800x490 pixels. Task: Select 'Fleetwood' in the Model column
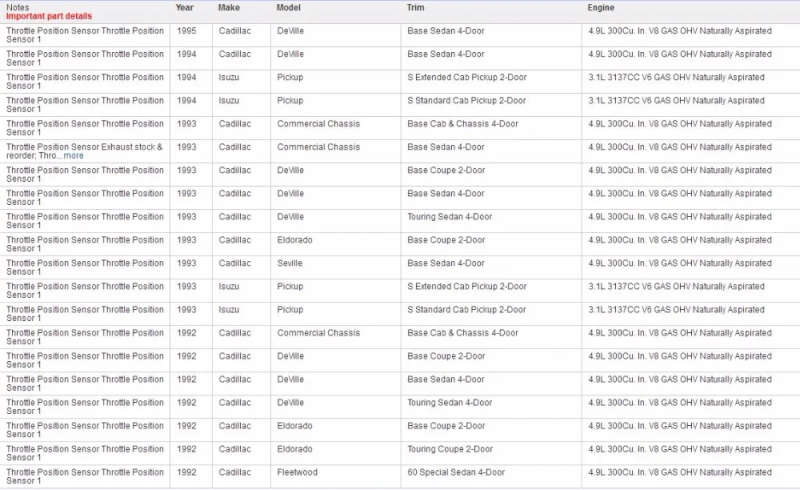pyautogui.click(x=297, y=472)
